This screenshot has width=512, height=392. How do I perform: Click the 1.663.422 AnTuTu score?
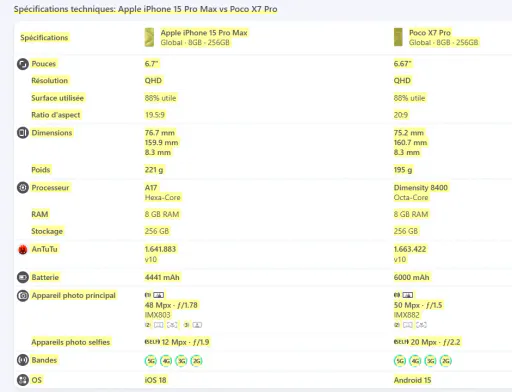coord(410,249)
